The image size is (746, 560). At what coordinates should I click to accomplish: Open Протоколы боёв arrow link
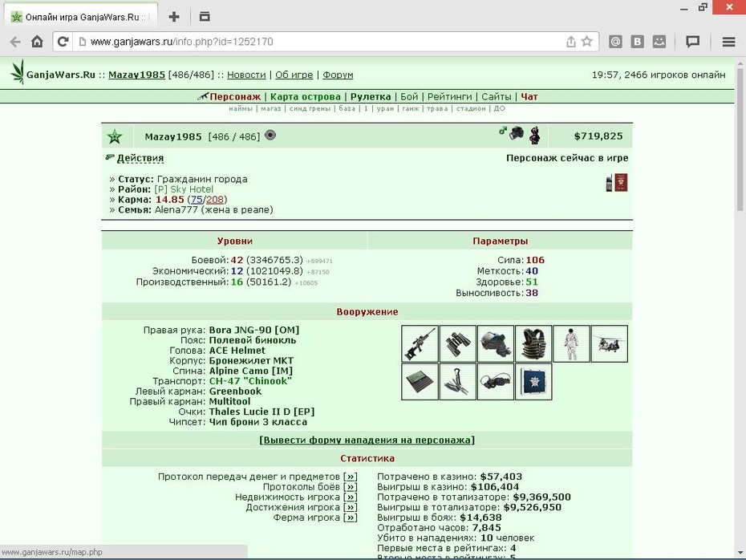(351, 487)
